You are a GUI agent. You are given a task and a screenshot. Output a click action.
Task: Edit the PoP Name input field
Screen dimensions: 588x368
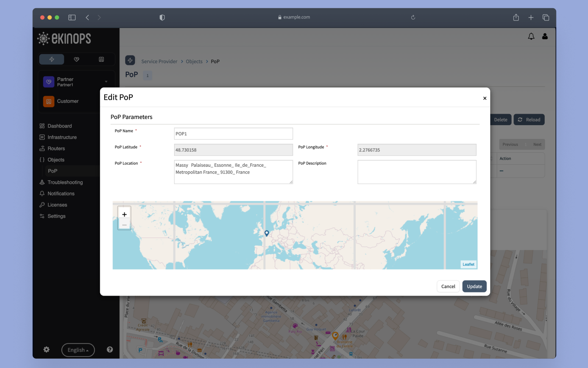pos(233,134)
